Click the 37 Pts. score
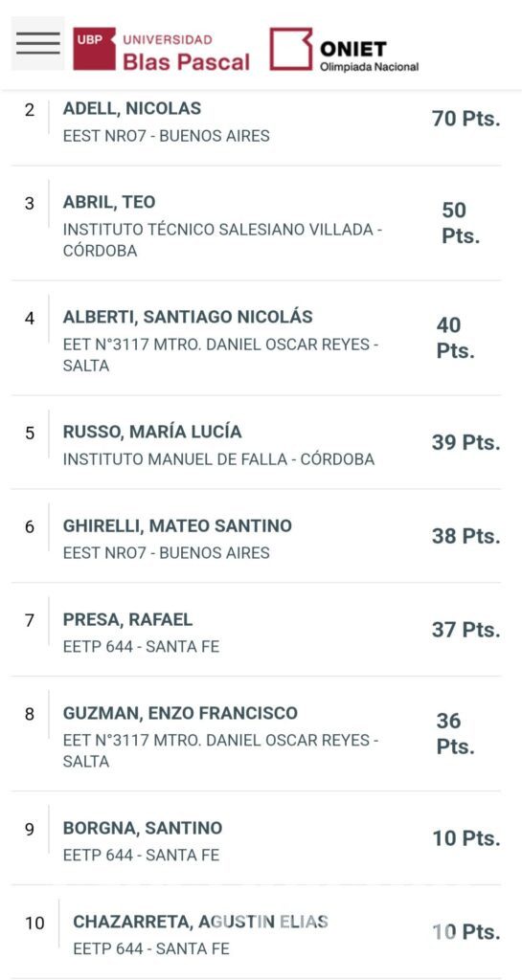Viewport: 522px width, 980px height. 465,630
